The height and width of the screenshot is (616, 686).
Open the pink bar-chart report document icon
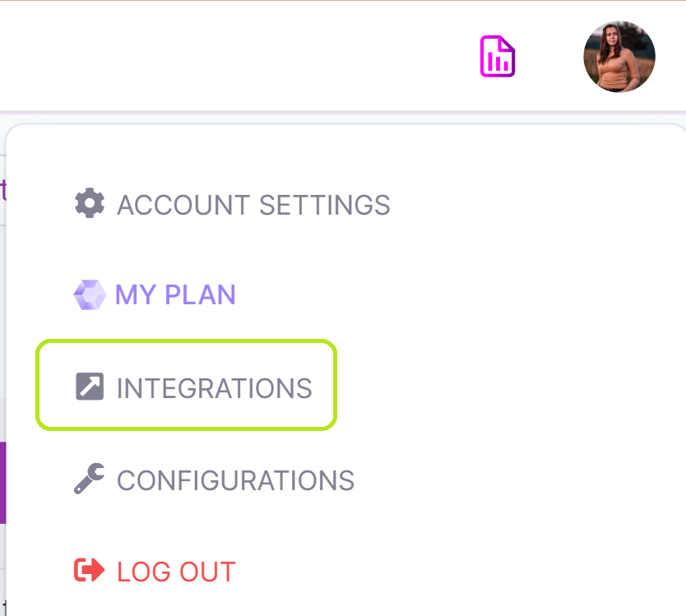[x=498, y=57]
